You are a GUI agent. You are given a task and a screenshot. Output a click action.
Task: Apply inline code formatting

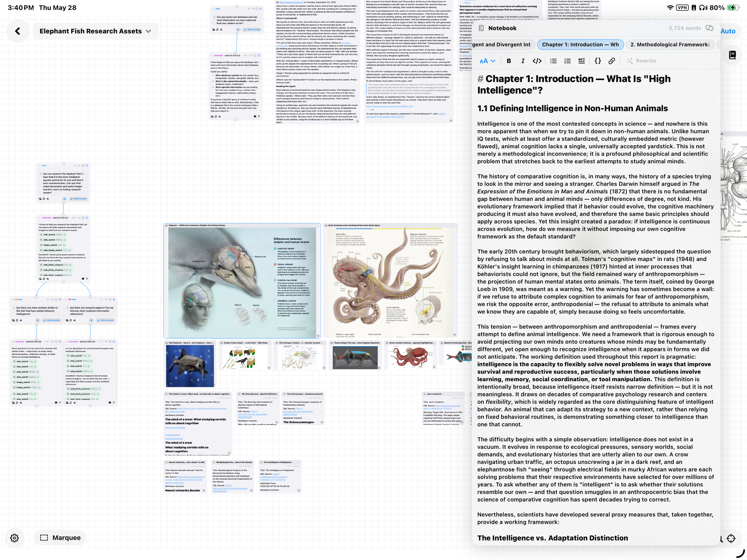[x=537, y=61]
